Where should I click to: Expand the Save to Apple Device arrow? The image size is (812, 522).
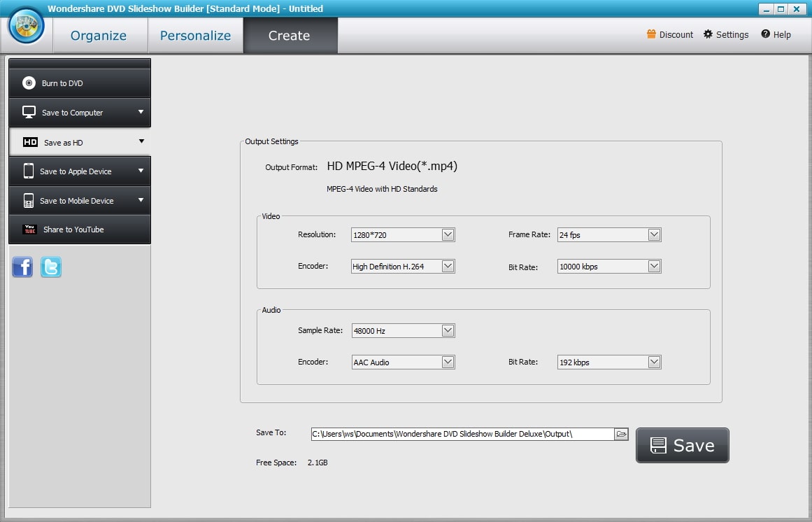tap(141, 170)
